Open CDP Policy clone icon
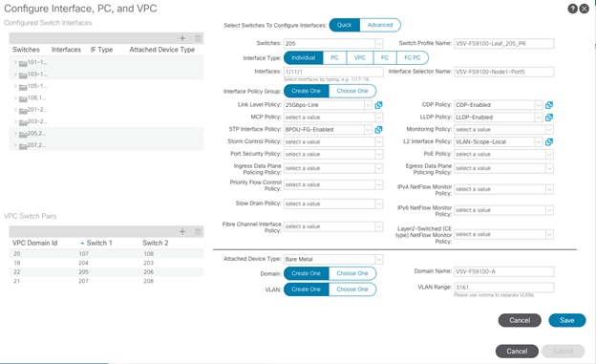The image size is (596, 364). point(549,105)
